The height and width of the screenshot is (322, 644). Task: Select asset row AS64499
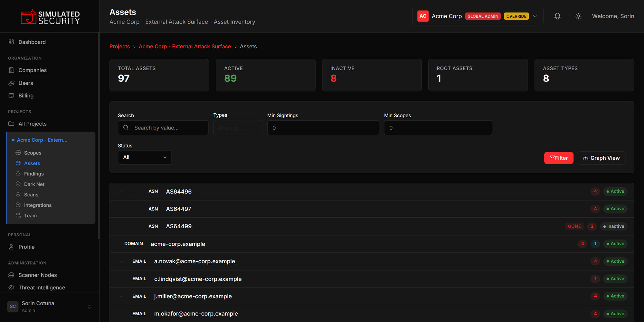pos(372,226)
